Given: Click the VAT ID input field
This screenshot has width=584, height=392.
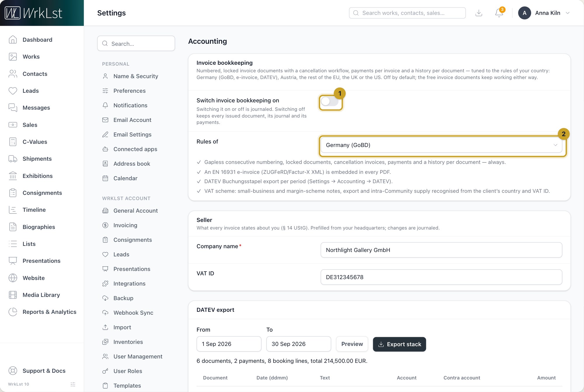Looking at the screenshot, I should click(x=441, y=277).
